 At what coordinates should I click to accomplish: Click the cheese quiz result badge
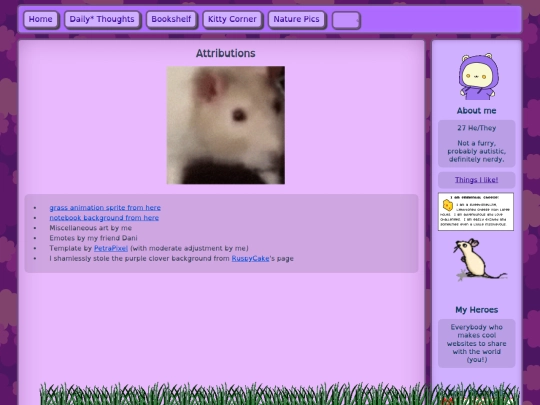(476, 211)
